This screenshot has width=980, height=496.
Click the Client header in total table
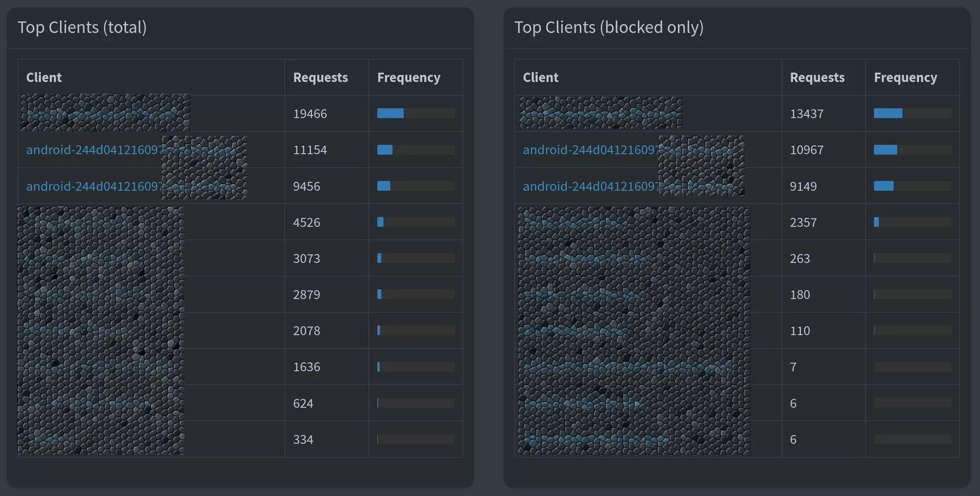click(x=44, y=78)
